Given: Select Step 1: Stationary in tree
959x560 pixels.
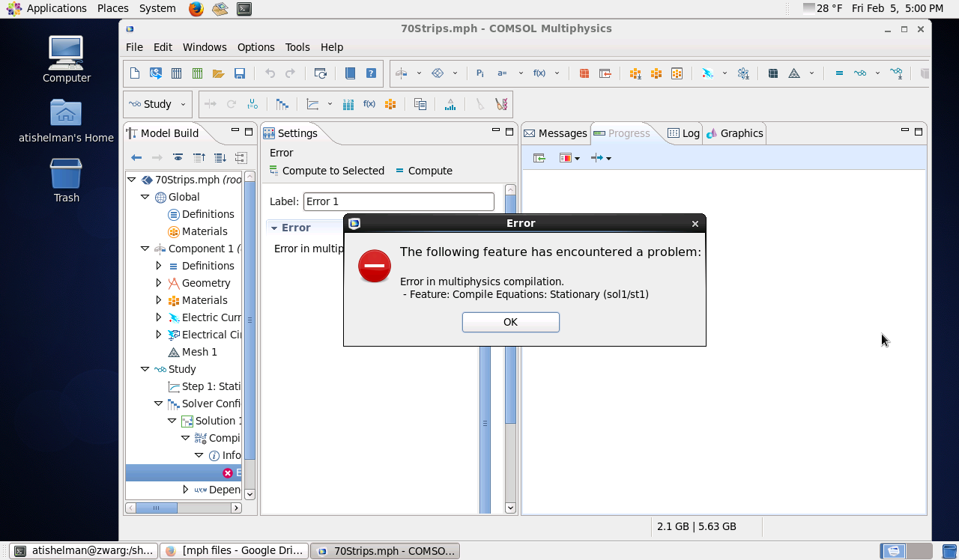Looking at the screenshot, I should click(205, 386).
